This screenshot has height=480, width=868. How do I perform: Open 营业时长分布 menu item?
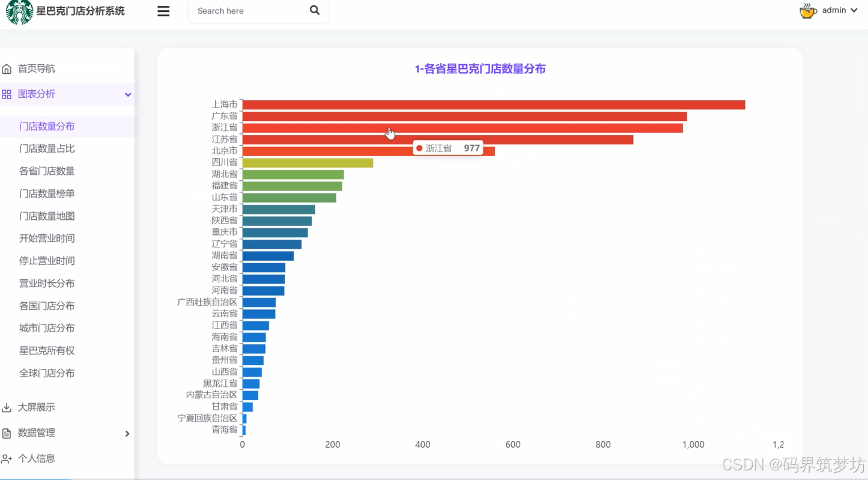pyautogui.click(x=47, y=284)
